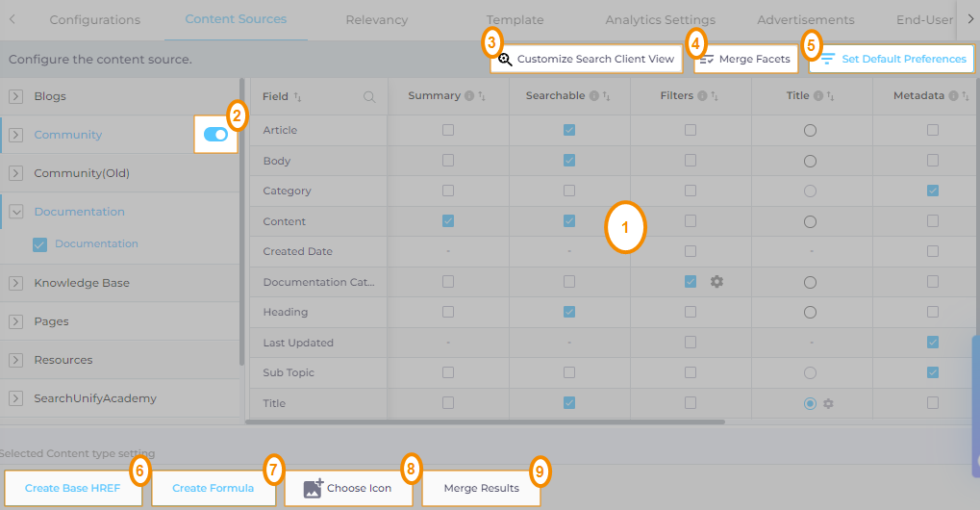Expand the Blogs content source
This screenshot has height=510, width=980.
coord(15,96)
